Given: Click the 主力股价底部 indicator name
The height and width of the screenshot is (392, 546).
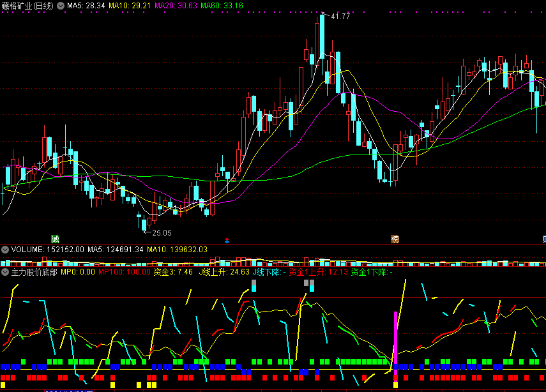Looking at the screenshot, I should click(34, 272).
